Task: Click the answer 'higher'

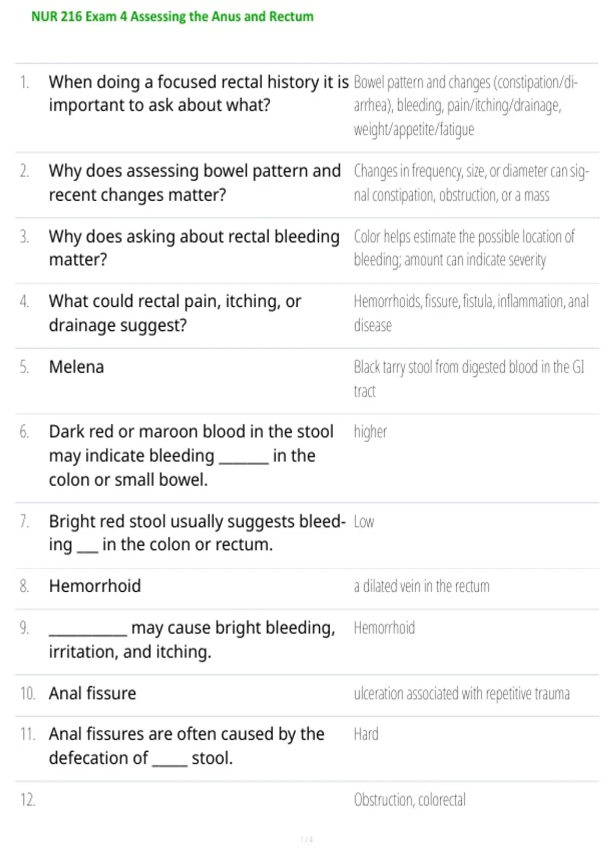Action: (370, 432)
